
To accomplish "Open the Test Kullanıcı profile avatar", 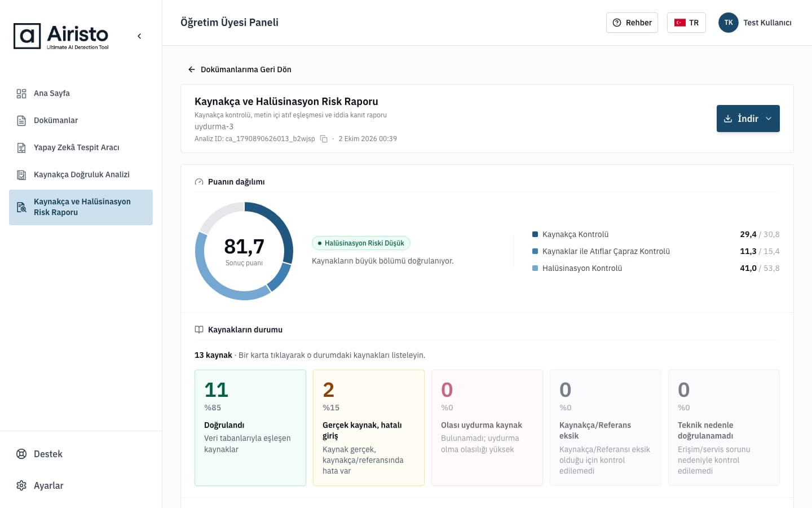I will pos(729,23).
